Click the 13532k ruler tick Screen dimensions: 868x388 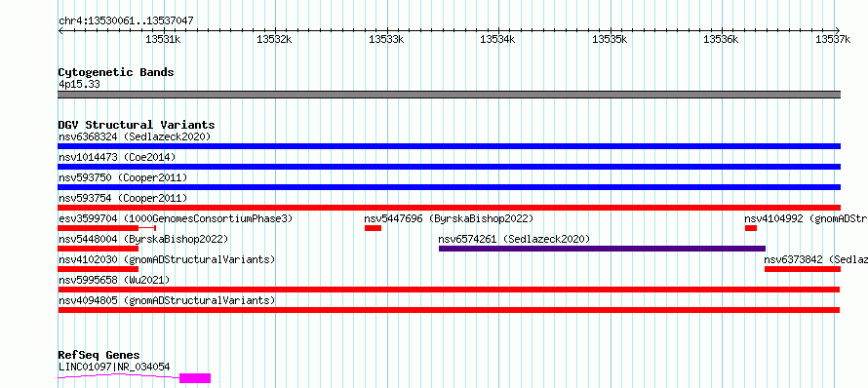pos(275,39)
